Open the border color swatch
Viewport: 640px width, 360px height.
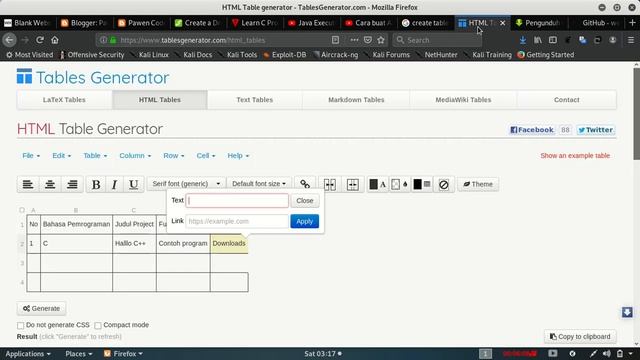422,184
